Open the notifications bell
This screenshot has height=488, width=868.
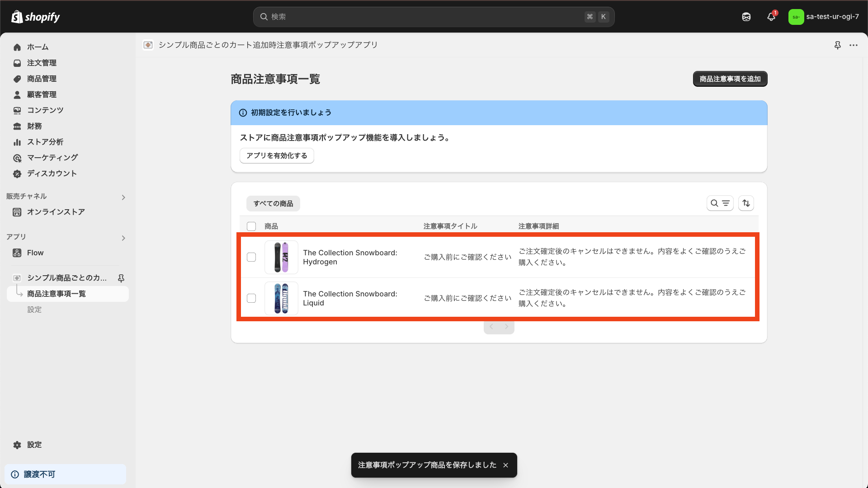click(771, 16)
